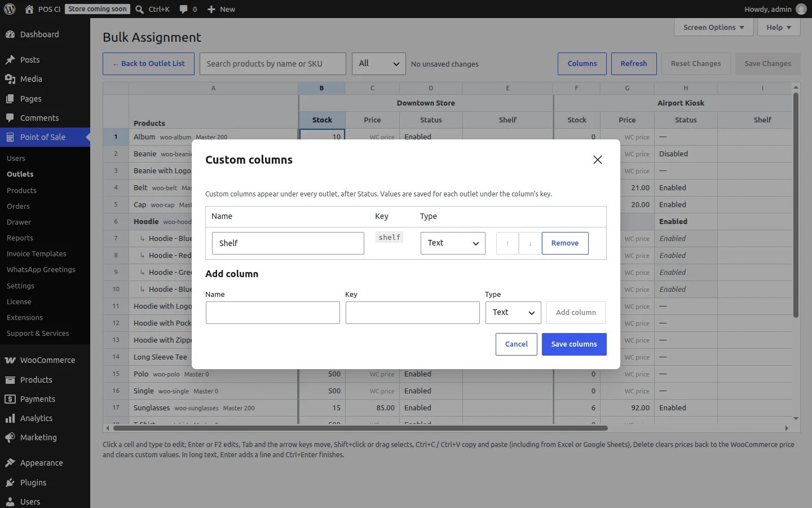The height and width of the screenshot is (508, 812).
Task: Click the WooCommerce Products icon
Action: [10, 380]
